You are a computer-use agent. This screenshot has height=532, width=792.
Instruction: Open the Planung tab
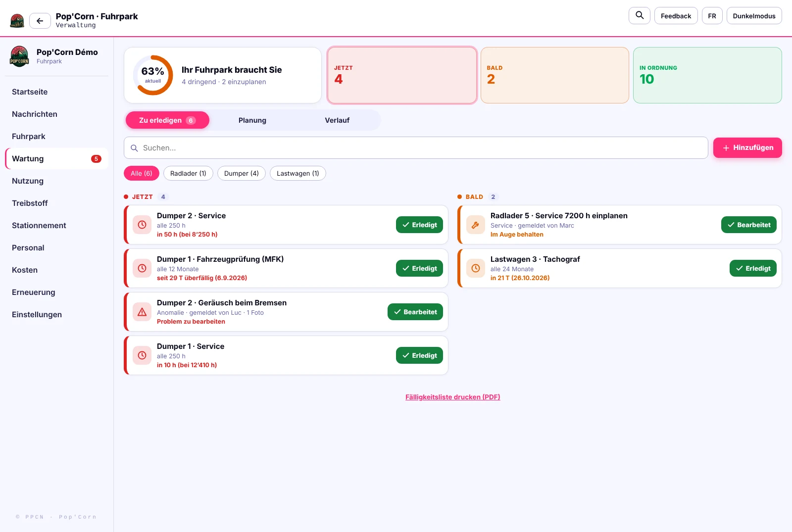point(252,120)
